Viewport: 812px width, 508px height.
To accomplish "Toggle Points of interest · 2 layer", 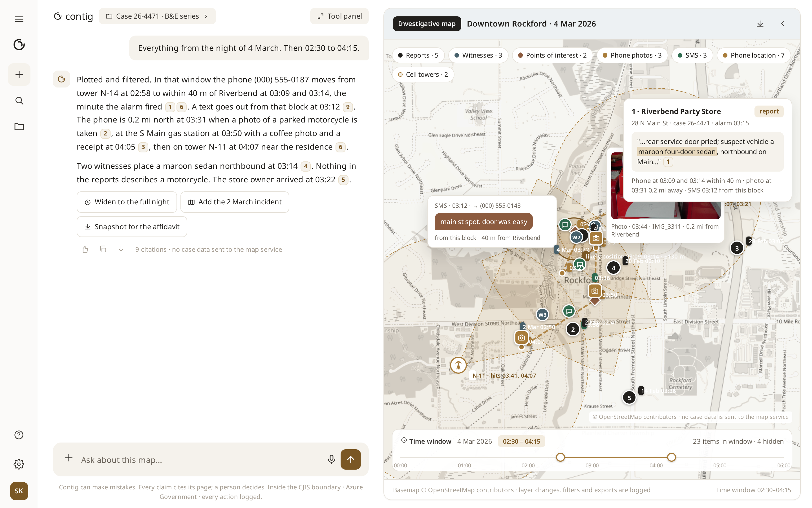I will [552, 55].
